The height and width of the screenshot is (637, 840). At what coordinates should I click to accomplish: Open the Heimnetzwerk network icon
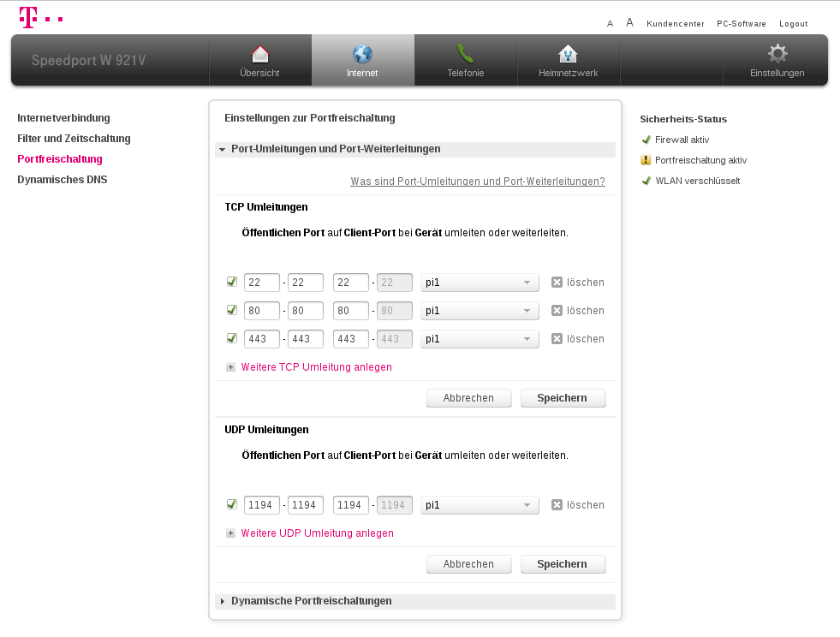point(568,55)
